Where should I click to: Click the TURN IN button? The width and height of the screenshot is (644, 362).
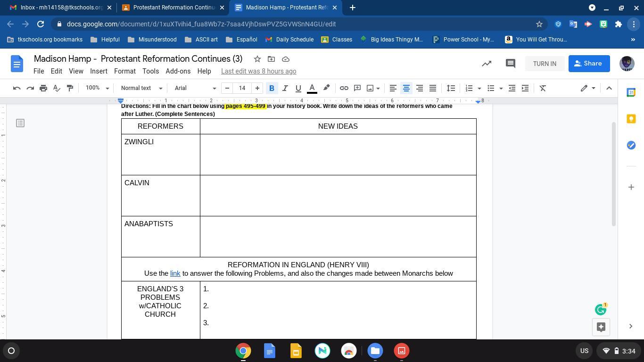545,64
